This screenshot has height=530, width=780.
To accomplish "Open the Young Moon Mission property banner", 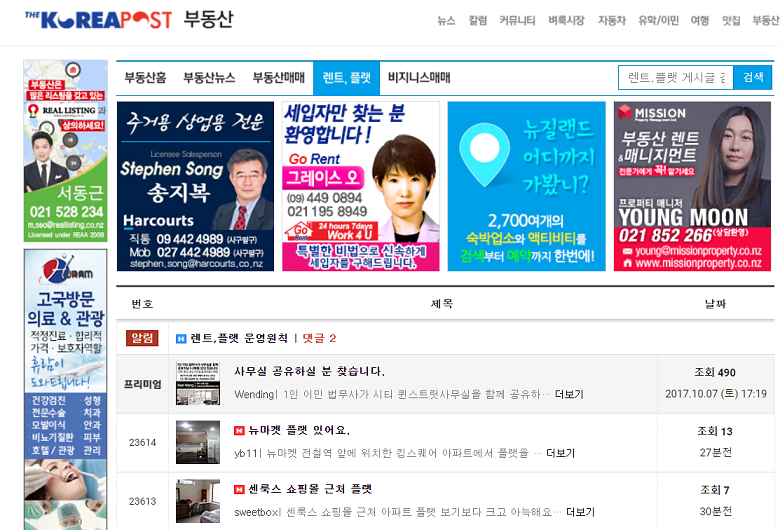I will pos(692,186).
